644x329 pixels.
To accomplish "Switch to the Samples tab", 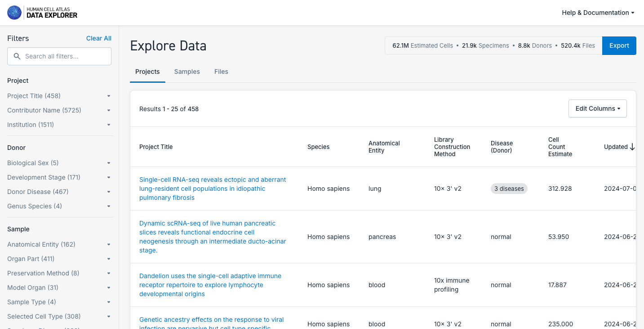I will point(187,72).
